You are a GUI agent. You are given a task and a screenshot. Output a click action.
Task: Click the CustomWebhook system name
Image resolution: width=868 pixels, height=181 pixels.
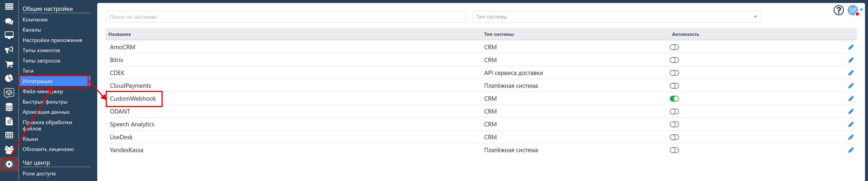point(133,99)
